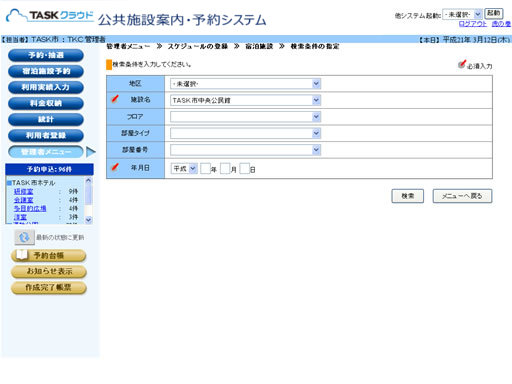Click the TASKクラウド cloud logo
Screen dimensions: 512x384
50,16
